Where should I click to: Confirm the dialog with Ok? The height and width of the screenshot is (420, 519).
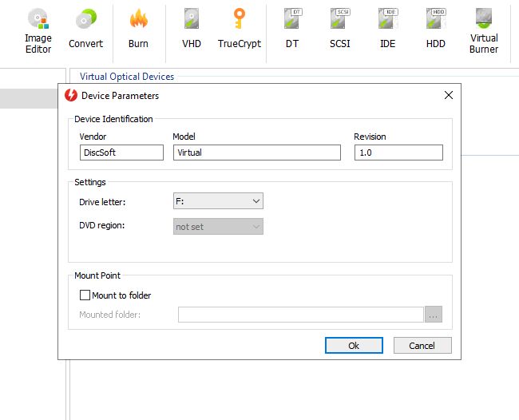pyautogui.click(x=354, y=346)
